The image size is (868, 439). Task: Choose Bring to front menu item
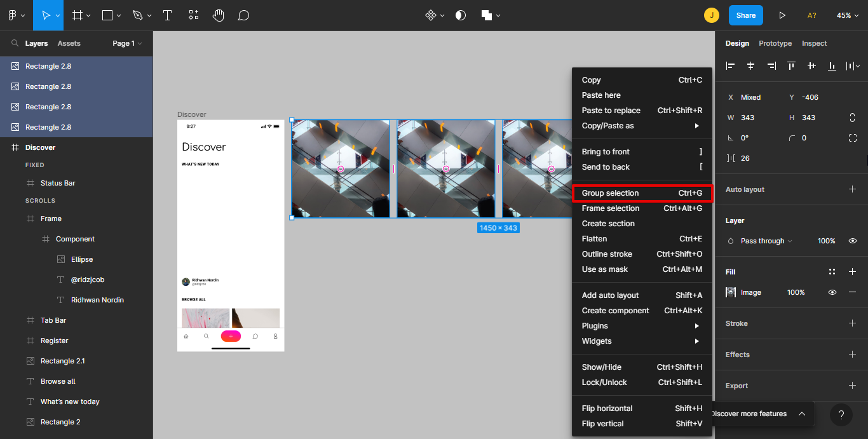point(642,152)
